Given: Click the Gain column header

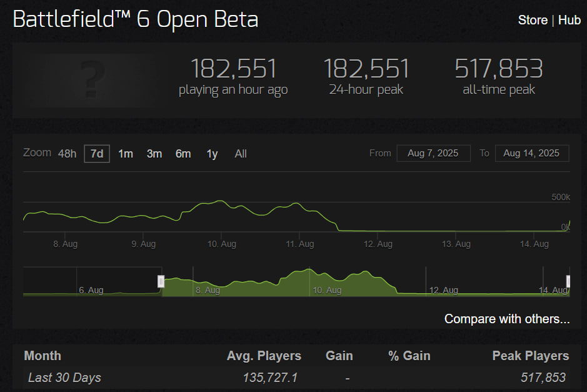Looking at the screenshot, I should pyautogui.click(x=339, y=356).
